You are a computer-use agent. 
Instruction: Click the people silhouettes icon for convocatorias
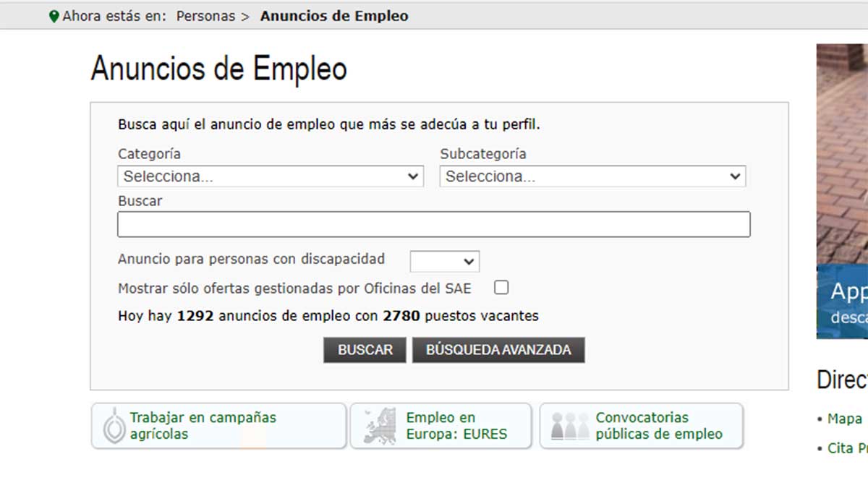[x=571, y=425]
